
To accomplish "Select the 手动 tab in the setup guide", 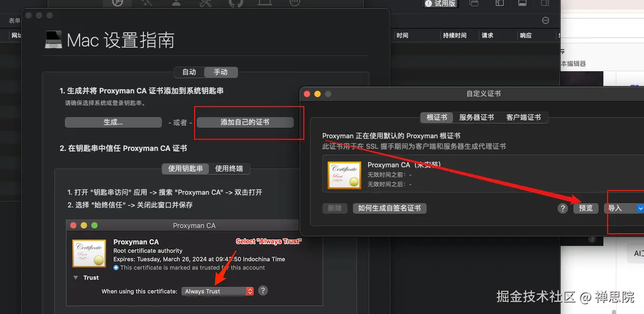I will tap(221, 72).
